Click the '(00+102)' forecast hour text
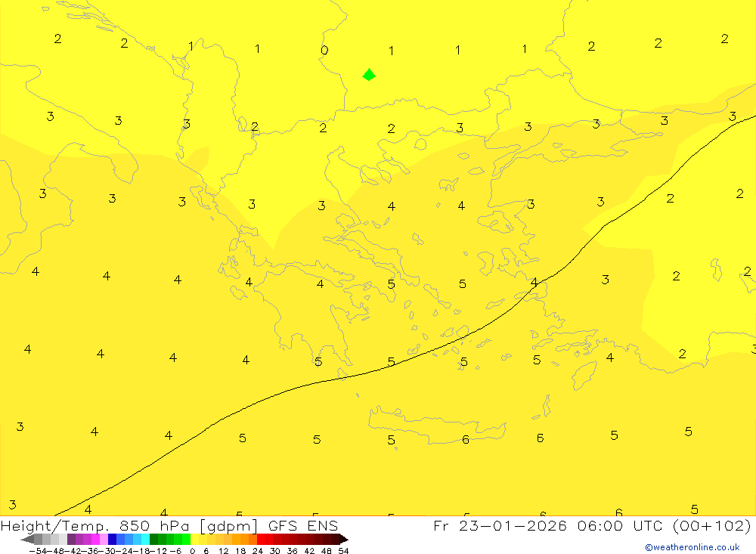This screenshot has height=554, width=756. pyautogui.click(x=712, y=525)
